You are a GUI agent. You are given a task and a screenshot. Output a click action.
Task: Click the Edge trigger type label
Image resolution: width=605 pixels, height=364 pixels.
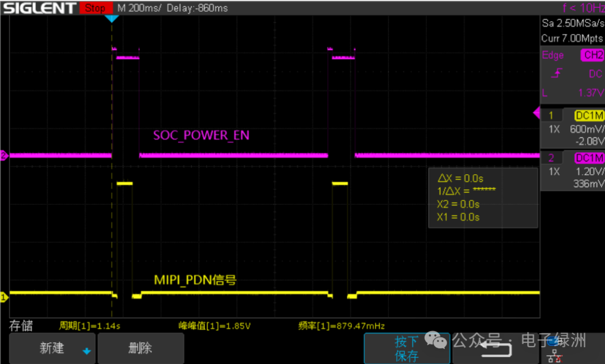552,55
